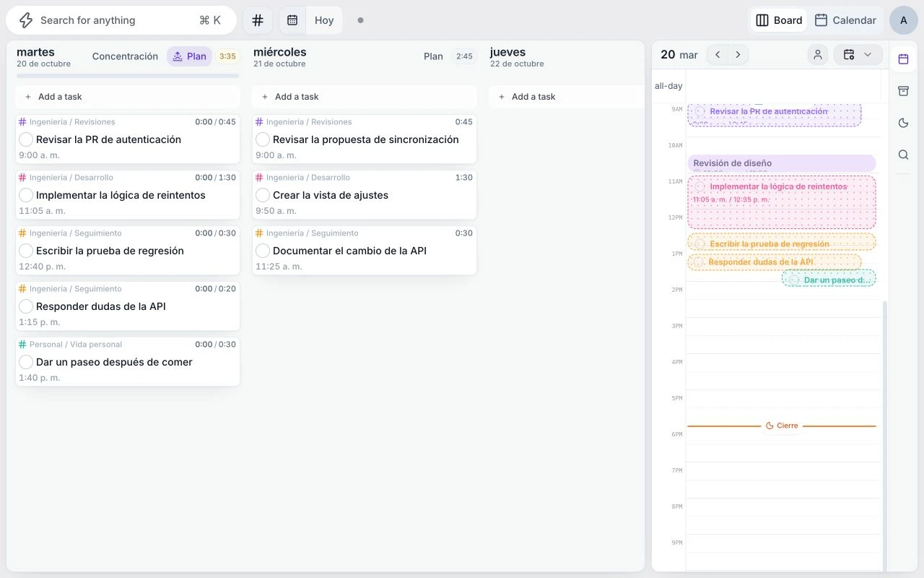
Task: Go to next day in calendar
Action: 738,54
